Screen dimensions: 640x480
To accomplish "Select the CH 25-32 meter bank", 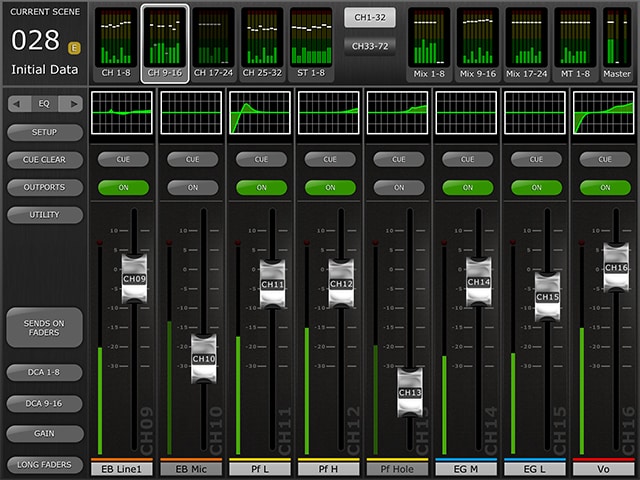I will tap(262, 42).
